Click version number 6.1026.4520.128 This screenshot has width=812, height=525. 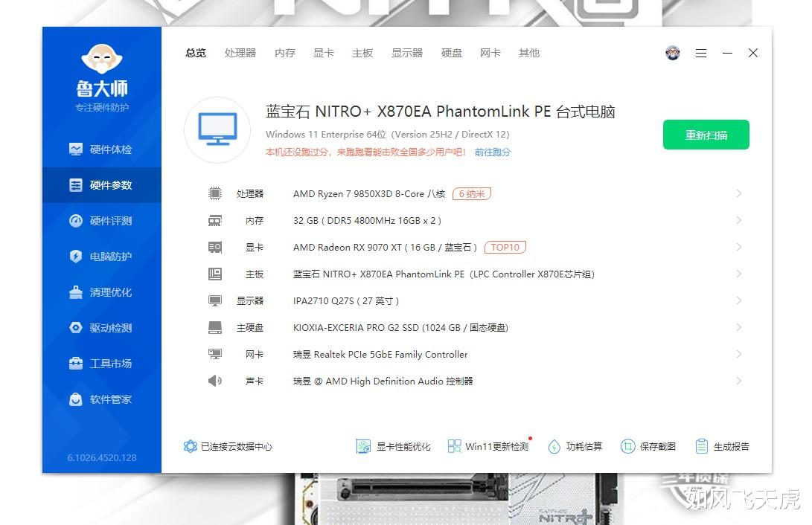coord(102,458)
